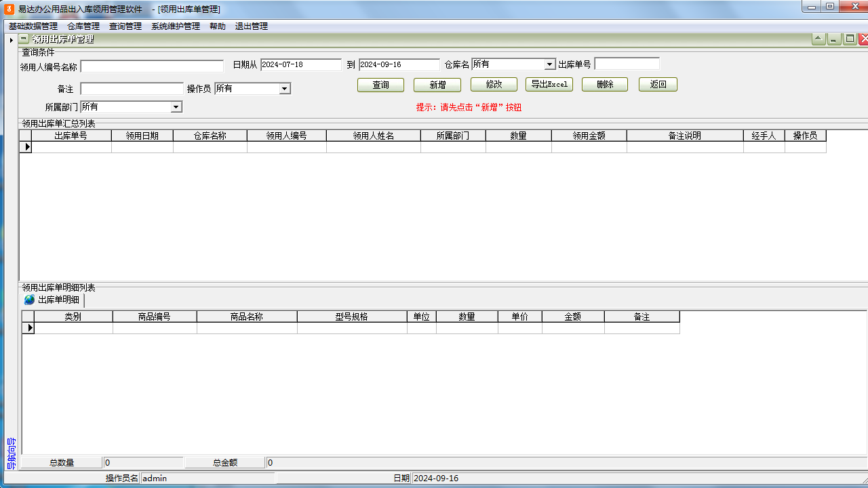Focus the 领用人编号名称 input field
868x488 pixels.
coord(152,66)
